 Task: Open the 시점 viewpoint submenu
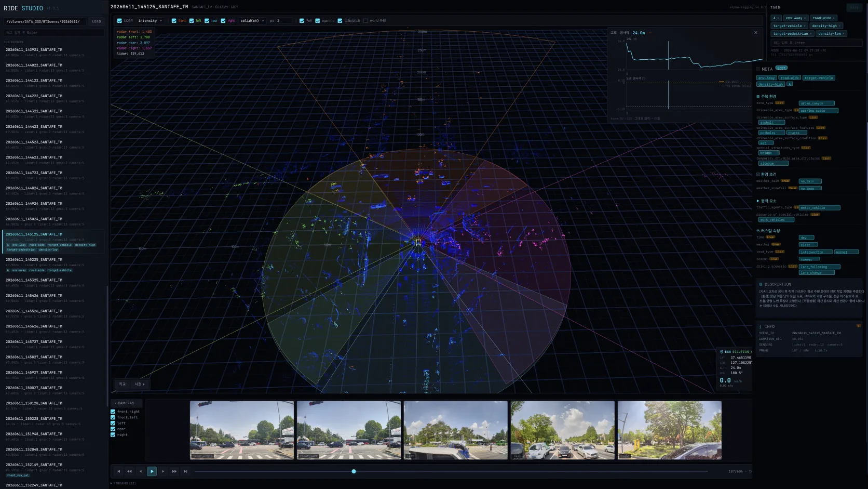tap(140, 385)
